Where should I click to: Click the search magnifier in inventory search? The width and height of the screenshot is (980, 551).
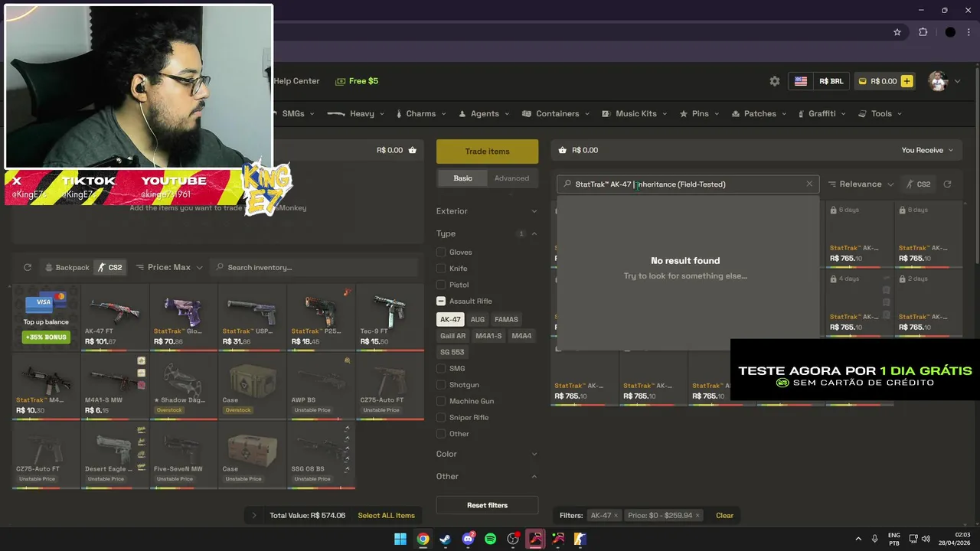point(220,267)
